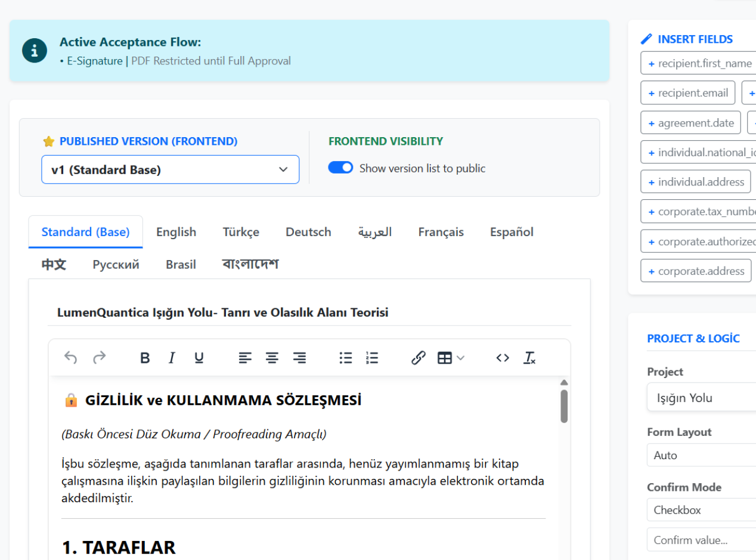
Task: Clear text formatting
Action: (x=529, y=358)
